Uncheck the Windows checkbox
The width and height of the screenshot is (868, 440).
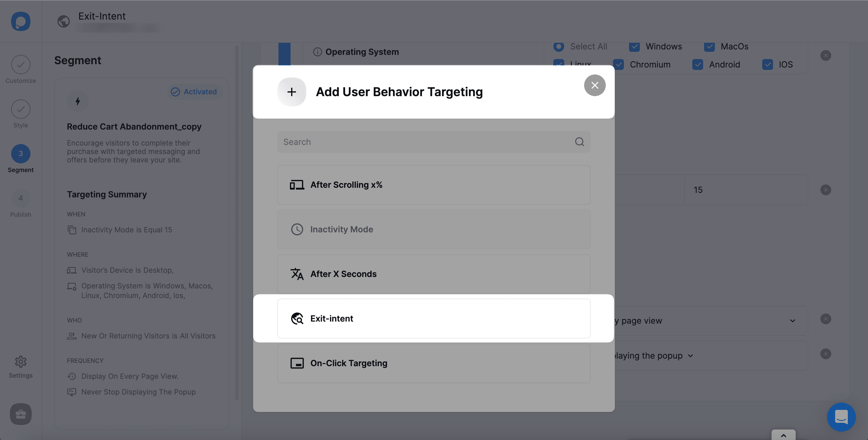pyautogui.click(x=634, y=46)
